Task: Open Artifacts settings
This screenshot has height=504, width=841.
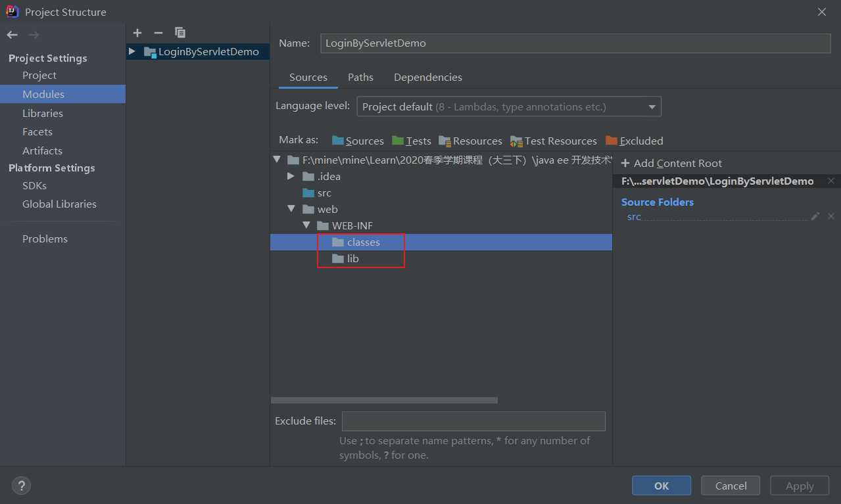Action: (x=42, y=150)
